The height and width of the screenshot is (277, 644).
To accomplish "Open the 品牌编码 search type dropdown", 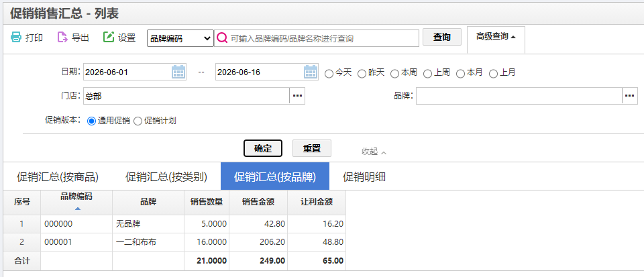I will [x=180, y=38].
